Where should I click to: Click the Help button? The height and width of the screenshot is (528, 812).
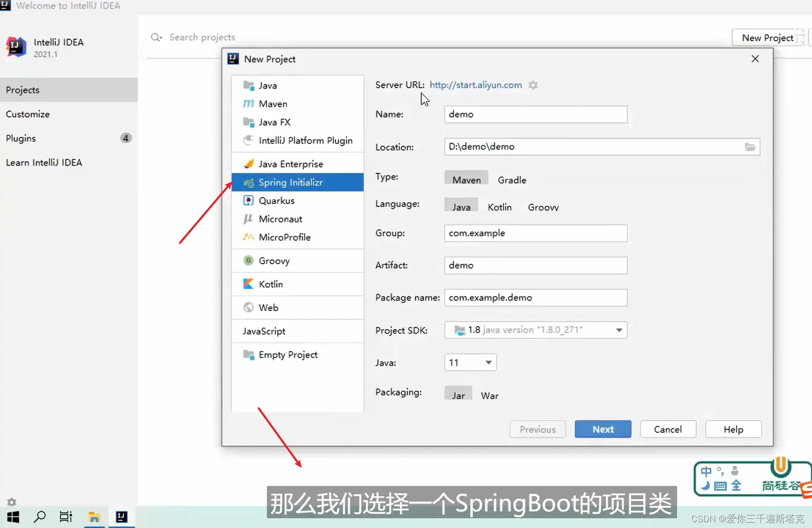(733, 429)
